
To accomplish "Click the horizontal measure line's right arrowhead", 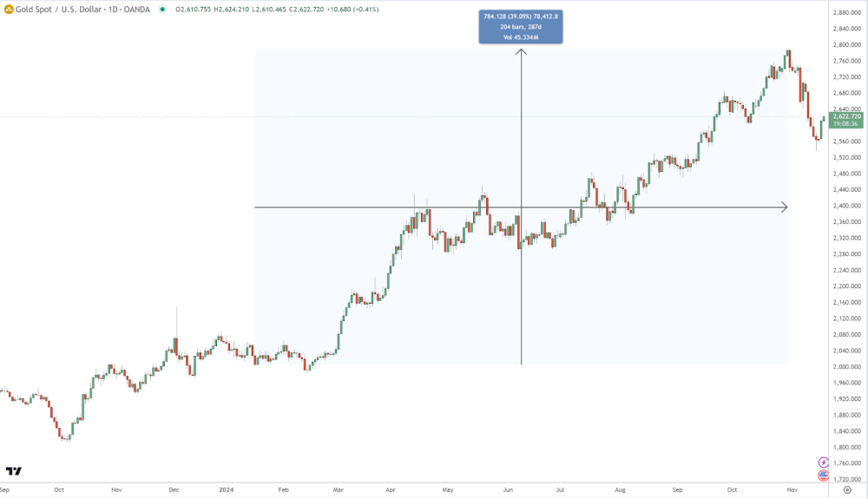I will pos(784,207).
